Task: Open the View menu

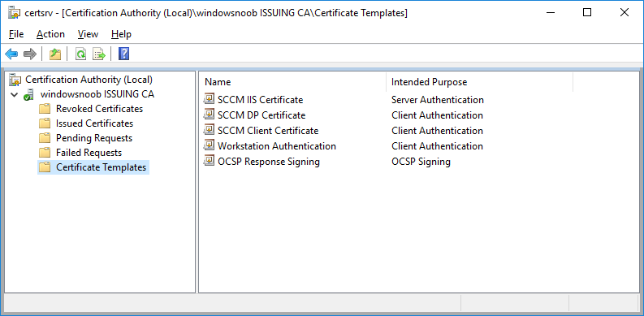Action: [x=88, y=34]
